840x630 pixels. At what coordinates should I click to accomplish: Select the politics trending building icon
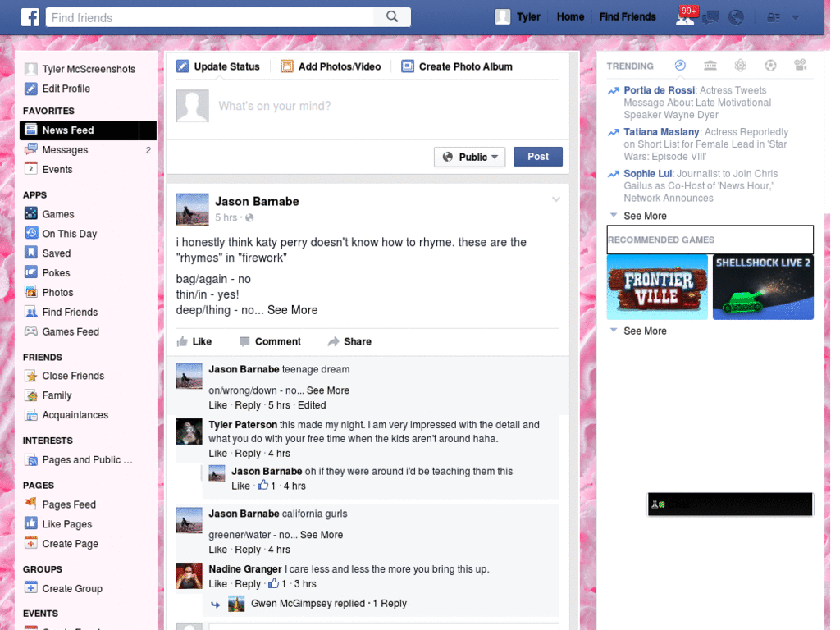click(710, 66)
